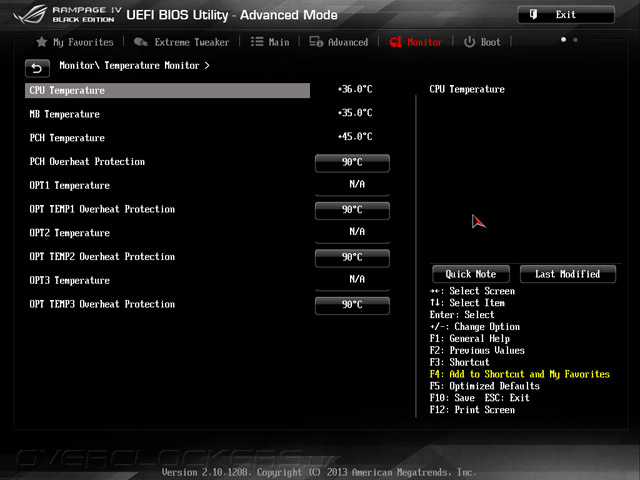Click the Boot power icon
This screenshot has width=640, height=480.
[x=469, y=42]
